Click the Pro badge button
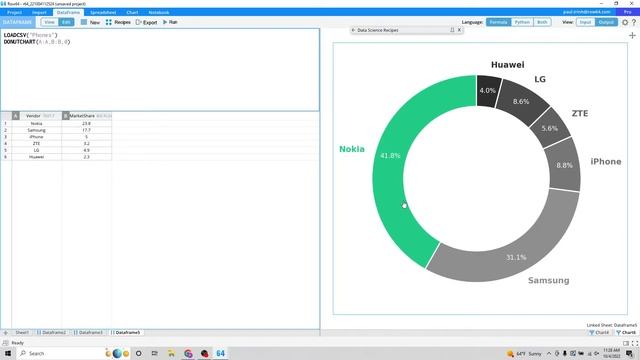The width and height of the screenshot is (640, 360). click(x=628, y=12)
